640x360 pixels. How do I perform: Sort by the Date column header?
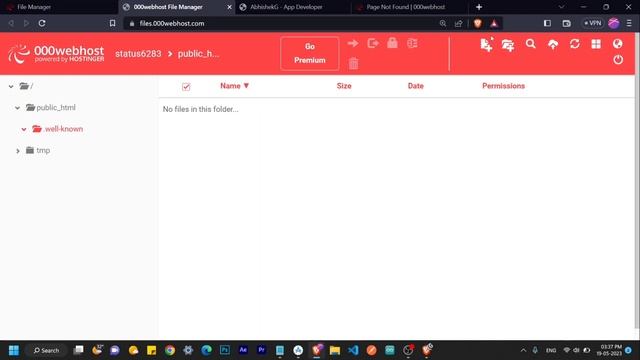416,86
